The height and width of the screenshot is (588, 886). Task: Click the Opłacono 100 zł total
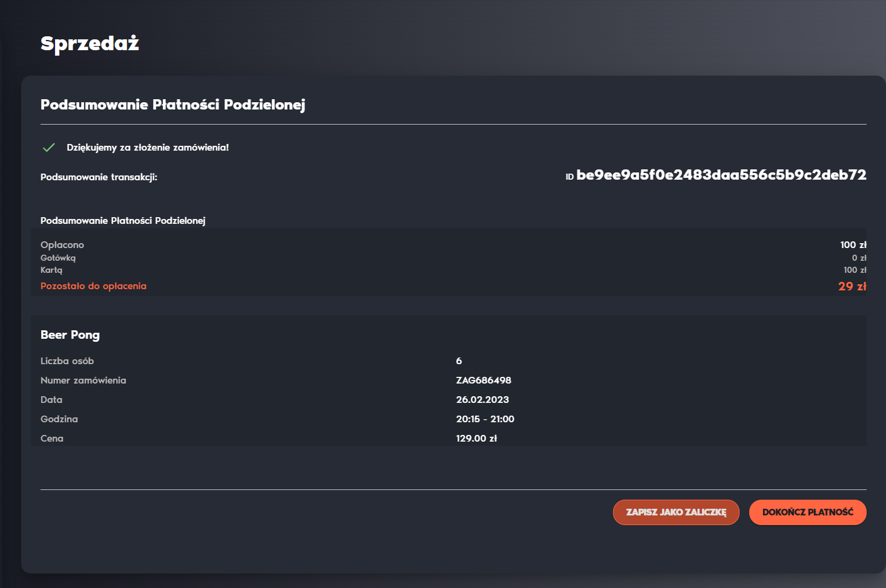click(x=853, y=245)
